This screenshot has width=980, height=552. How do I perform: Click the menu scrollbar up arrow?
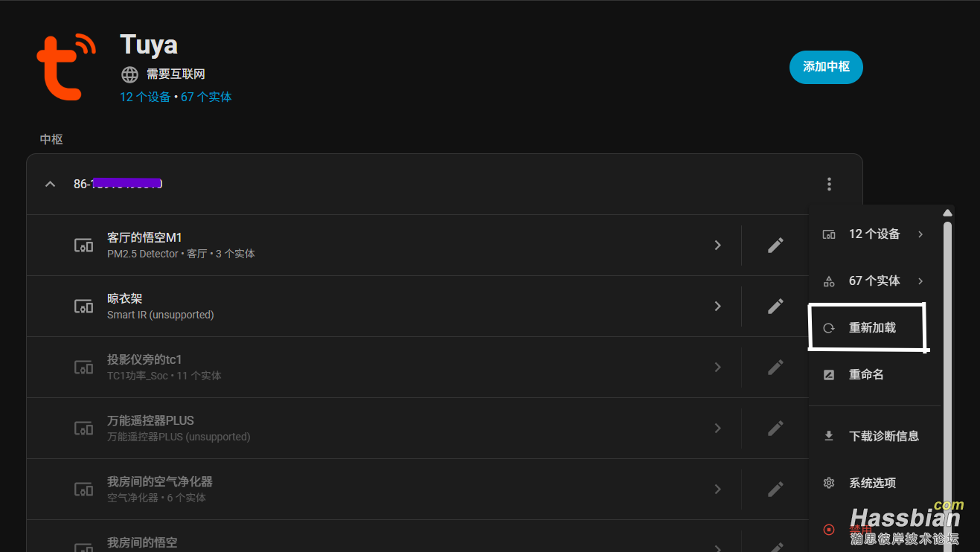(947, 213)
